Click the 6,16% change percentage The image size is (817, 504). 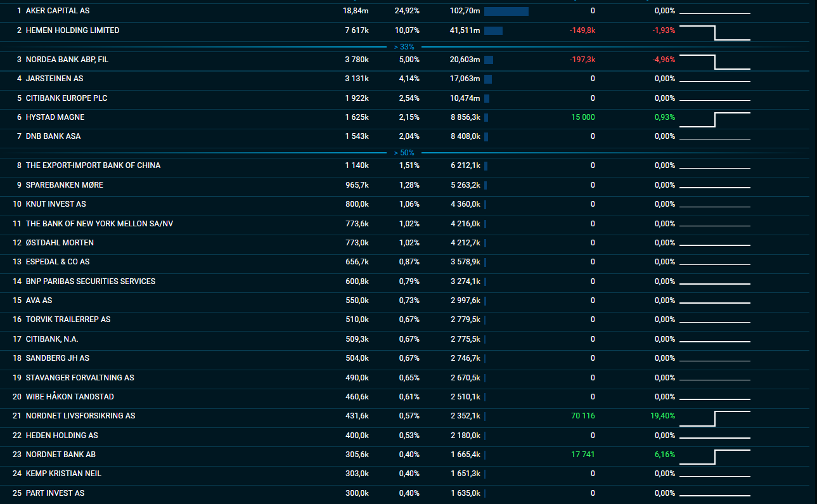click(665, 455)
